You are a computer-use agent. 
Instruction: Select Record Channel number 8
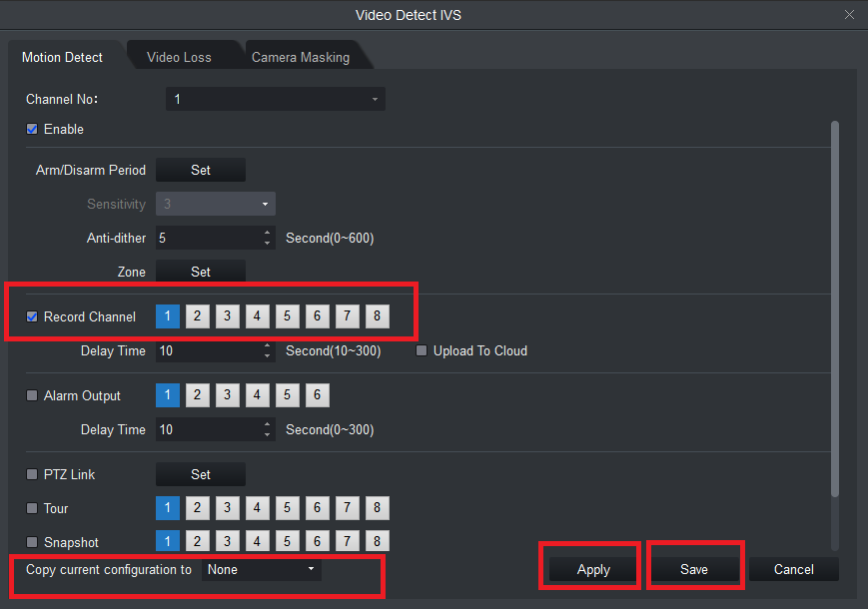click(x=377, y=316)
